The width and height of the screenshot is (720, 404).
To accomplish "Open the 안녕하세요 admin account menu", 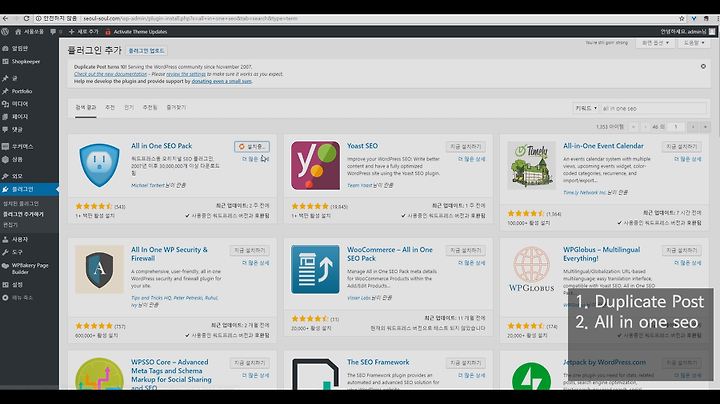I will click(687, 32).
